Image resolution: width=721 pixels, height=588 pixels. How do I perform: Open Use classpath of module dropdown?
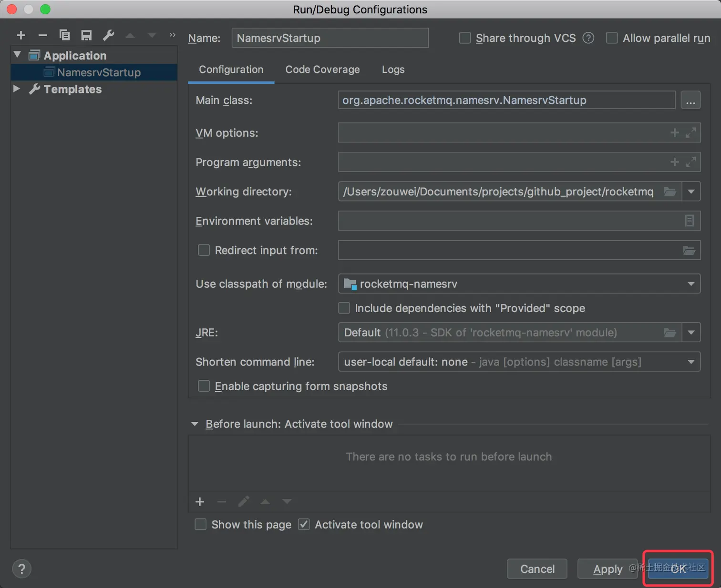[x=691, y=284]
